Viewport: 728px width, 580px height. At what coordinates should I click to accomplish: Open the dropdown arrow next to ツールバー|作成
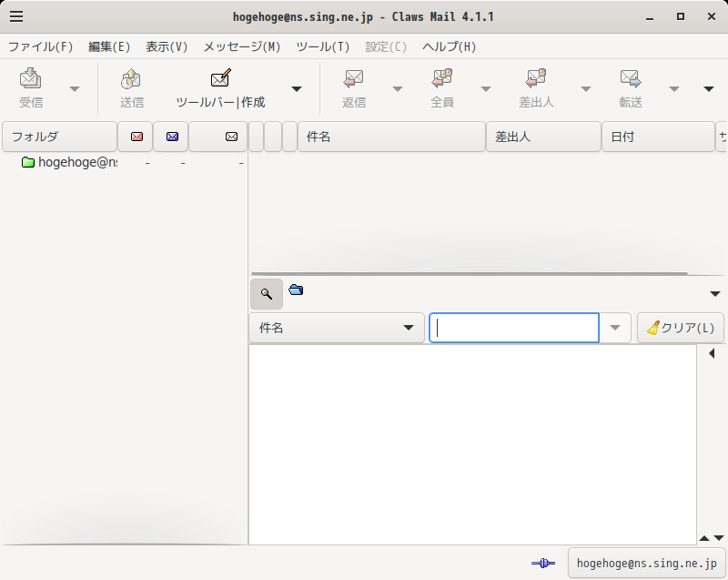coord(297,88)
